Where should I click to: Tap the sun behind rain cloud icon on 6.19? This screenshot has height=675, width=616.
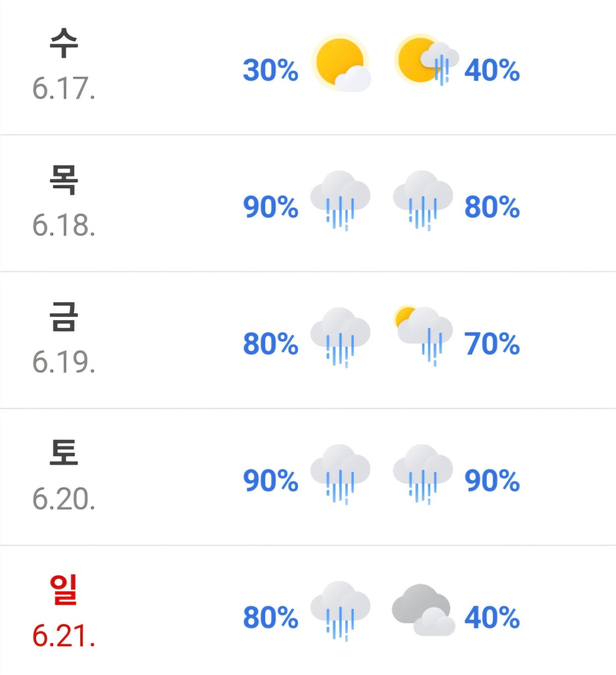point(423,335)
